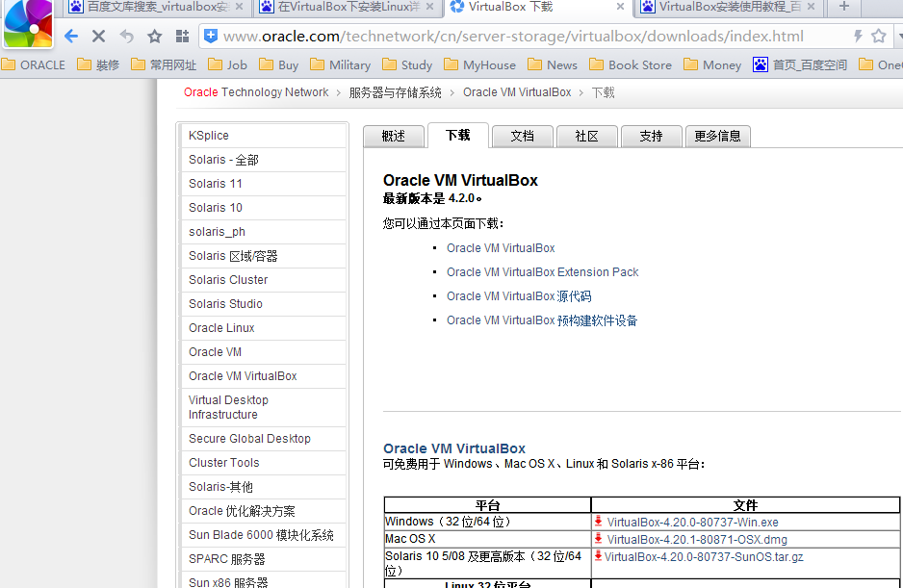
Task: Click the security shield icon in address bar
Action: click(x=211, y=36)
